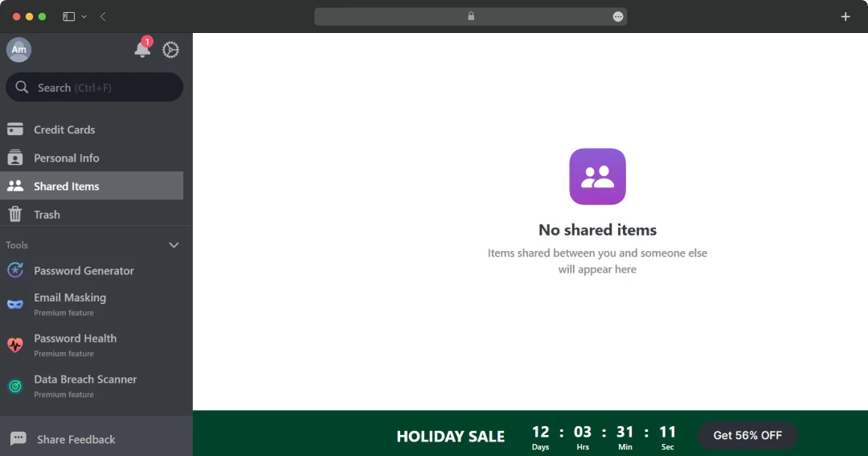Open notifications bell with one alert

point(142,49)
